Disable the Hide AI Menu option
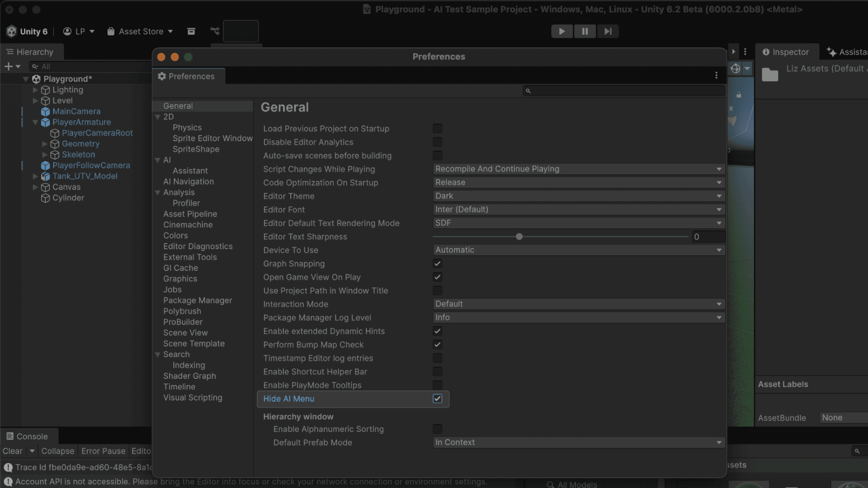The height and width of the screenshot is (488, 868). [x=437, y=399]
